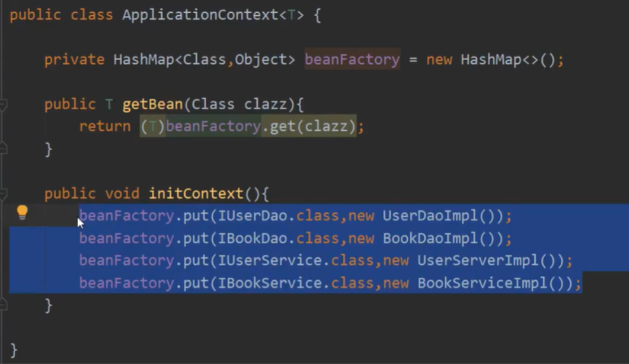This screenshot has height=364, width=629.
Task: Click HashMap<Class,Object> type declaration
Action: click(x=204, y=60)
